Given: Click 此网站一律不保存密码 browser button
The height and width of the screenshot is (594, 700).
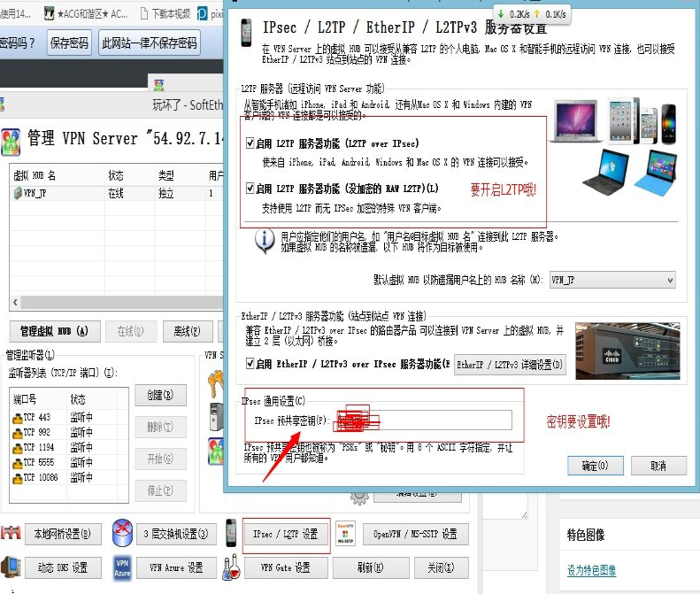Looking at the screenshot, I should click(x=149, y=42).
